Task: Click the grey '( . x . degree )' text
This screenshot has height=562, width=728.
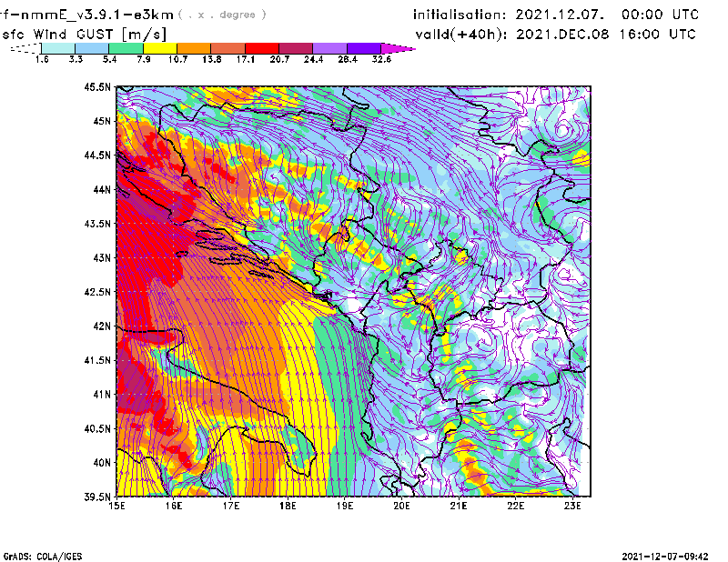Action: pyautogui.click(x=222, y=15)
